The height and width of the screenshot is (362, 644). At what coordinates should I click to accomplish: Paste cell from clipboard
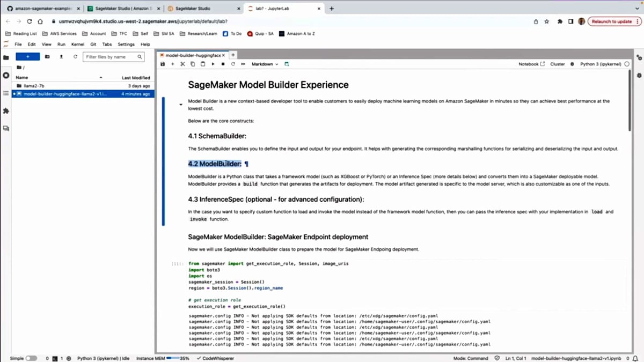click(x=203, y=64)
